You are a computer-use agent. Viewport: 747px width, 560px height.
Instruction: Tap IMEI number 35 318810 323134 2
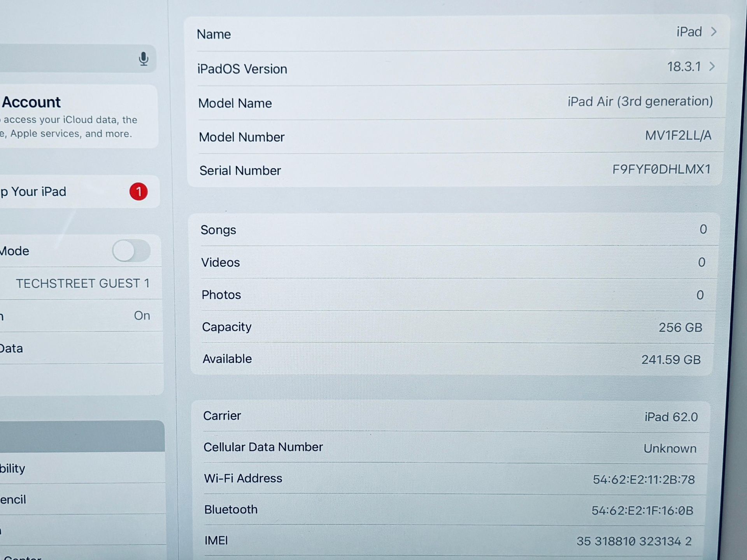point(634,541)
